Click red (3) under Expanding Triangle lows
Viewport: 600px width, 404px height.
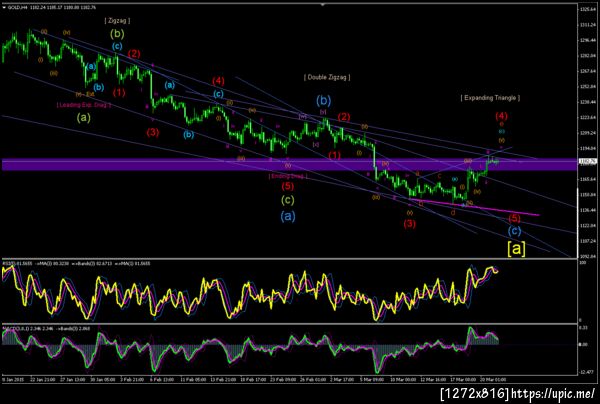[409, 223]
